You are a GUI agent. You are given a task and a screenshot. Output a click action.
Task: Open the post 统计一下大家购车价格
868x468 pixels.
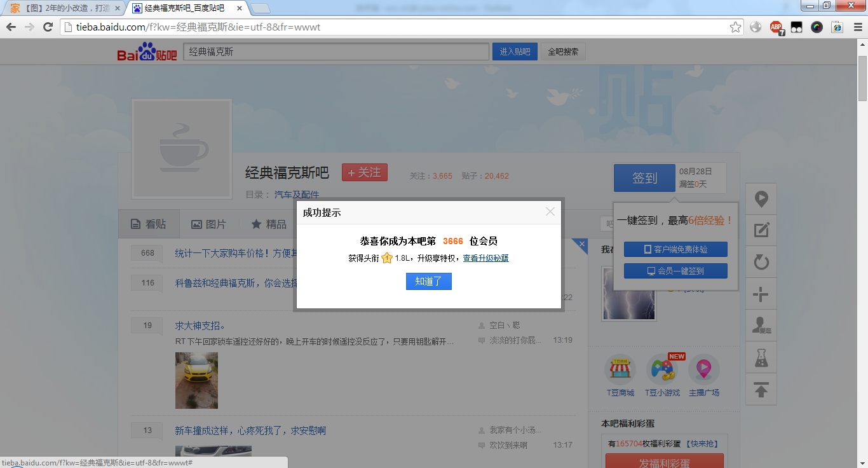[x=236, y=253]
